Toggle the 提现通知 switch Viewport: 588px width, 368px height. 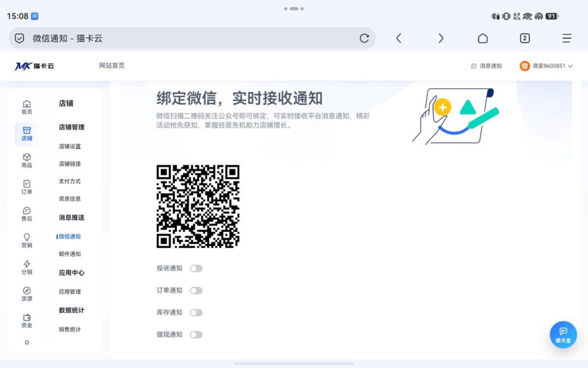196,335
